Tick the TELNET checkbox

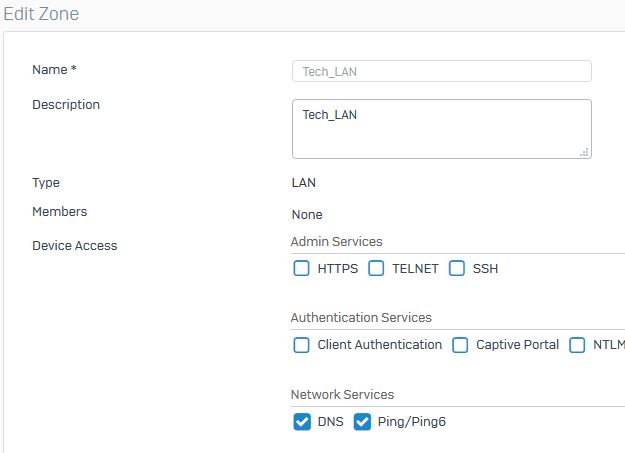pyautogui.click(x=376, y=268)
